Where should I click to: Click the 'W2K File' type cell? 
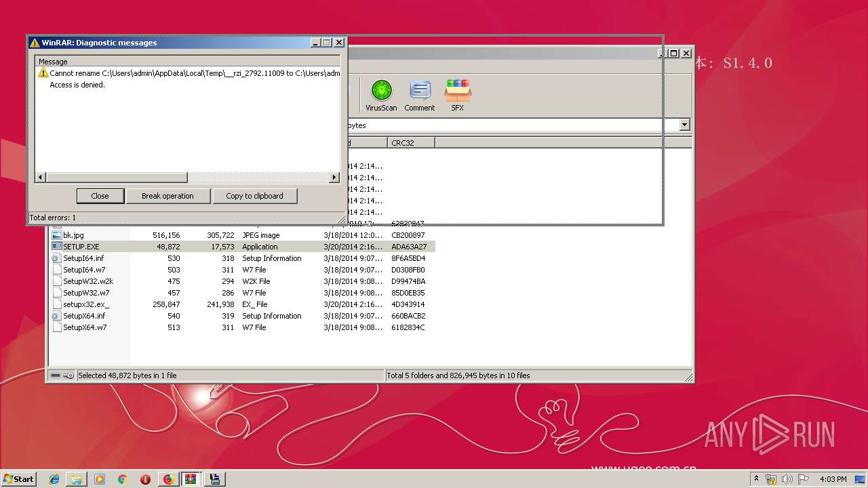[x=256, y=281]
